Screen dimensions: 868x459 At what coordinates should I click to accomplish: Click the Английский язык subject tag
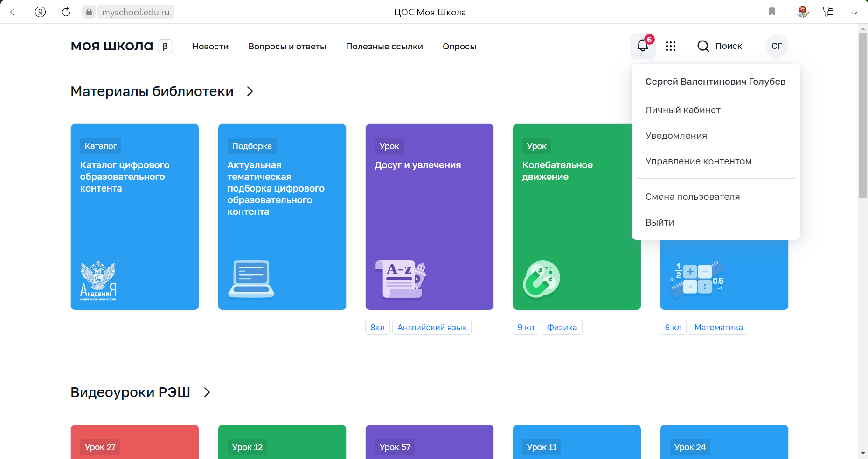click(431, 328)
